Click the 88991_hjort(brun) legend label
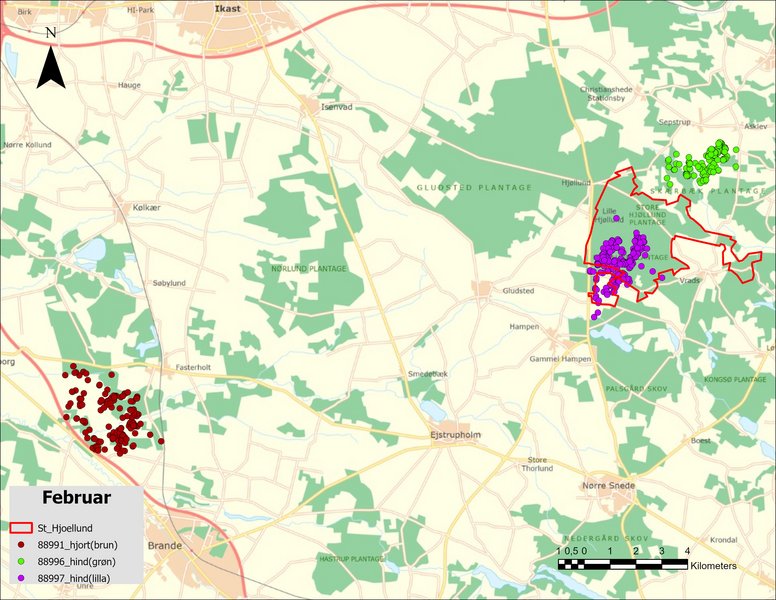The image size is (776, 600). (79, 545)
